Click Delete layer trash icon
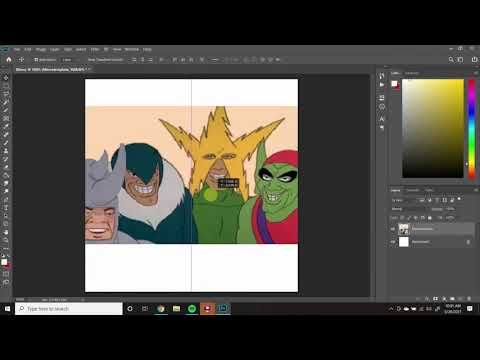Viewport: 480px width, 360px height. pyautogui.click(x=469, y=299)
